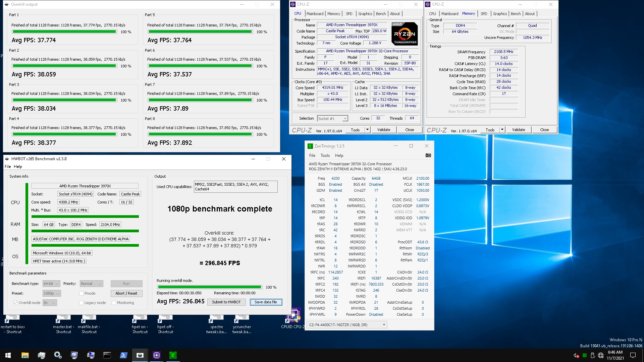Open Settings gear icon in taskbar

[58, 355]
